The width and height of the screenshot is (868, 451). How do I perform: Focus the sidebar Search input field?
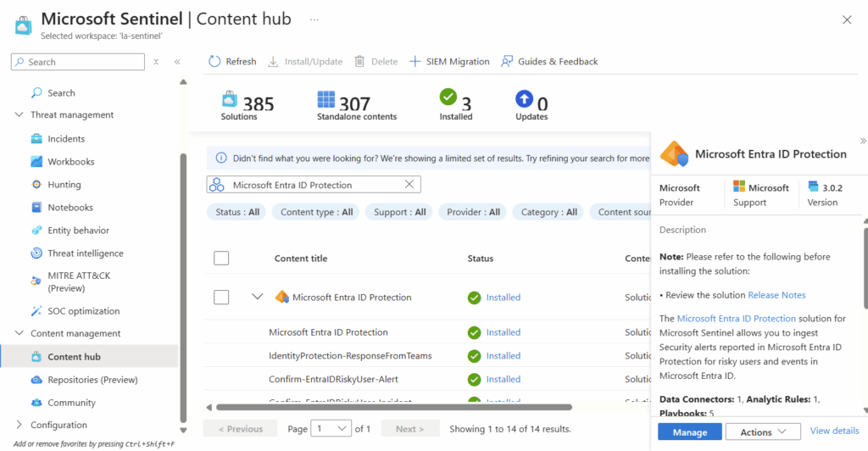[x=77, y=62]
